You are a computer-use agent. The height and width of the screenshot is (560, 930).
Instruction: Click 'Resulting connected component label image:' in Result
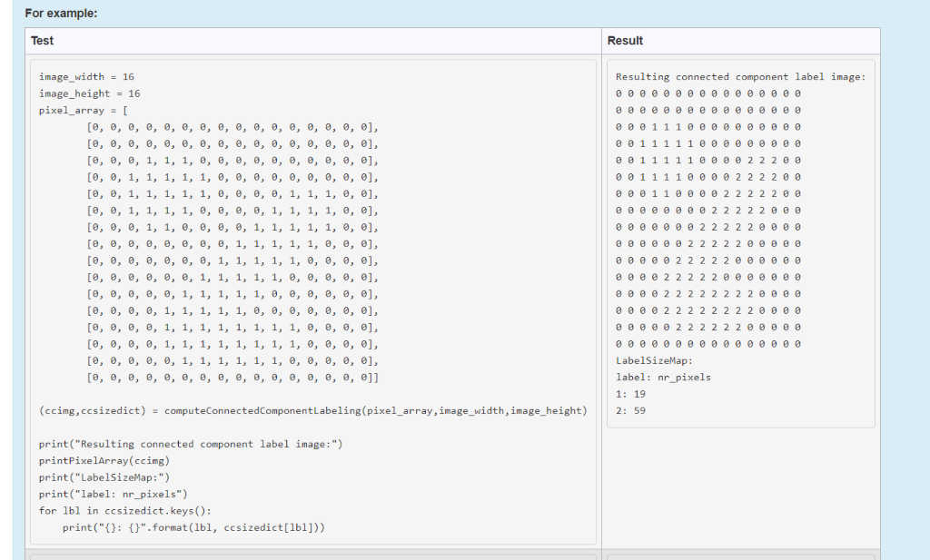[x=741, y=76]
